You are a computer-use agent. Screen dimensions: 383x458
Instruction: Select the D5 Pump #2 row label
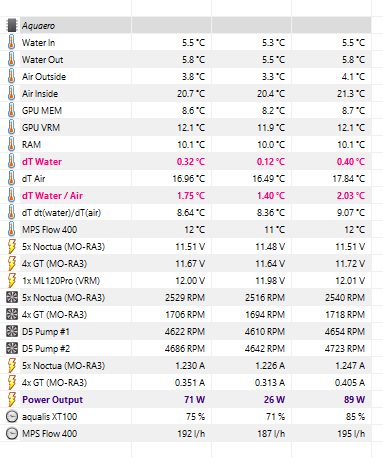coord(46,349)
